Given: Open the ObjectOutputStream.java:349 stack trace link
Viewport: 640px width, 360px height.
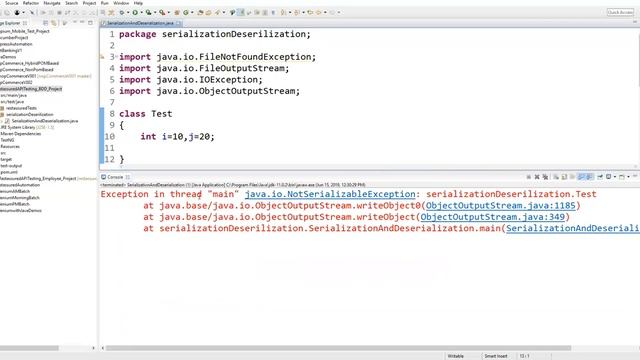Looking at the screenshot, I should [x=493, y=217].
